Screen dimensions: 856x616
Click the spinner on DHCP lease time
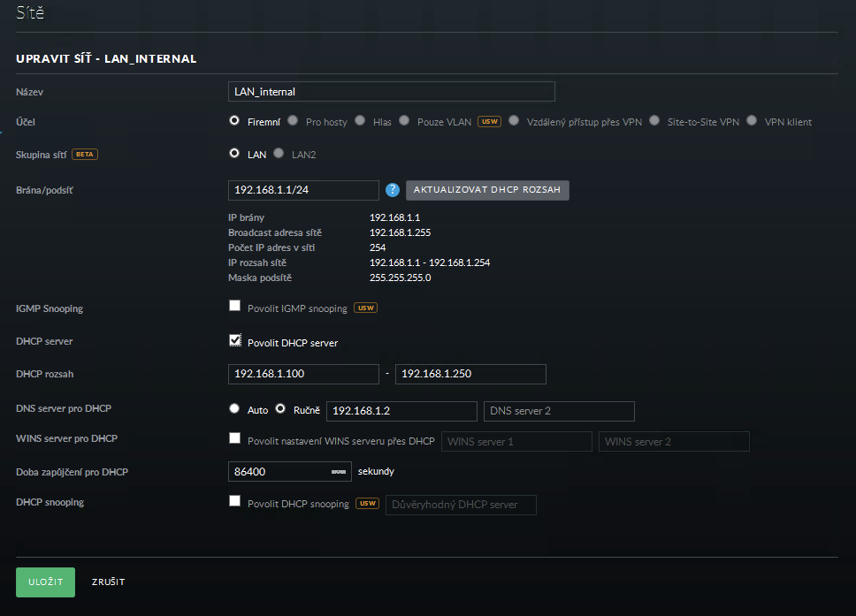tap(339, 472)
